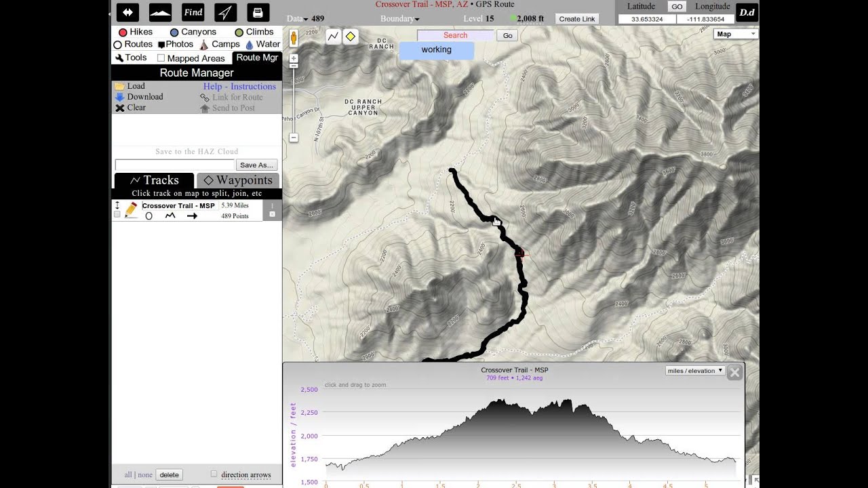Click the D.d coordinate format button
This screenshot has height=488, width=868.
[747, 12]
